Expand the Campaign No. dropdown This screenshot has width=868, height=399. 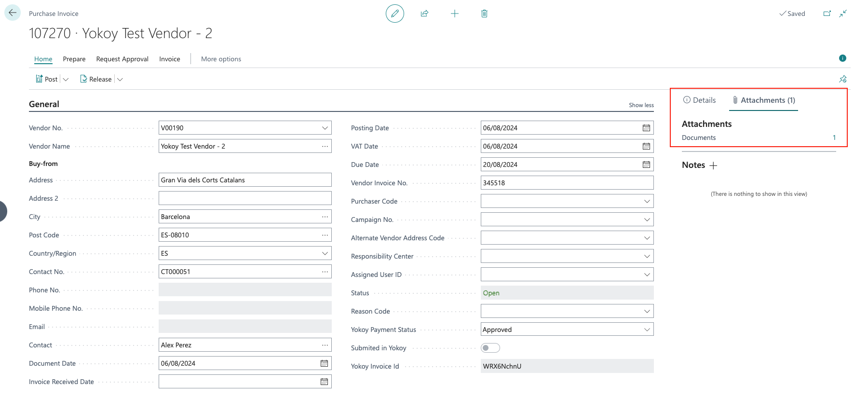[x=647, y=220]
